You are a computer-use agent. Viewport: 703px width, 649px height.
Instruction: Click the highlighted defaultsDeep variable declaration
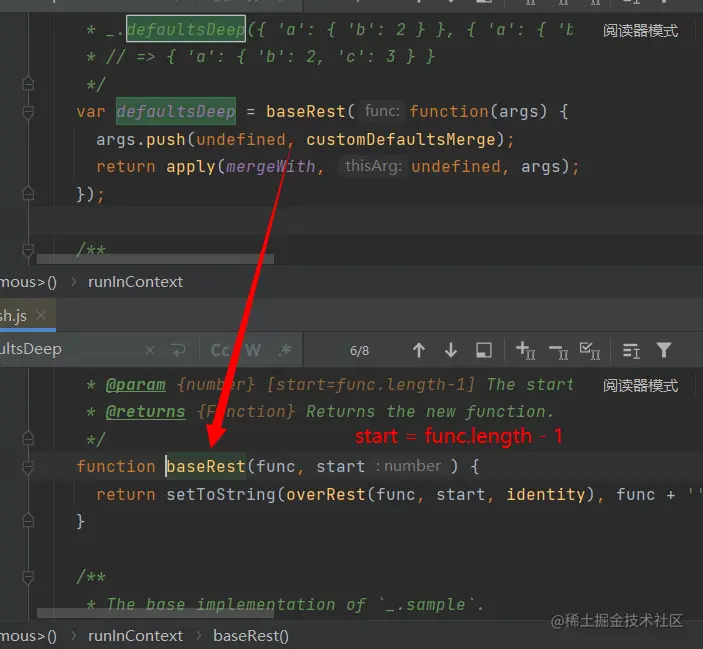point(176,111)
